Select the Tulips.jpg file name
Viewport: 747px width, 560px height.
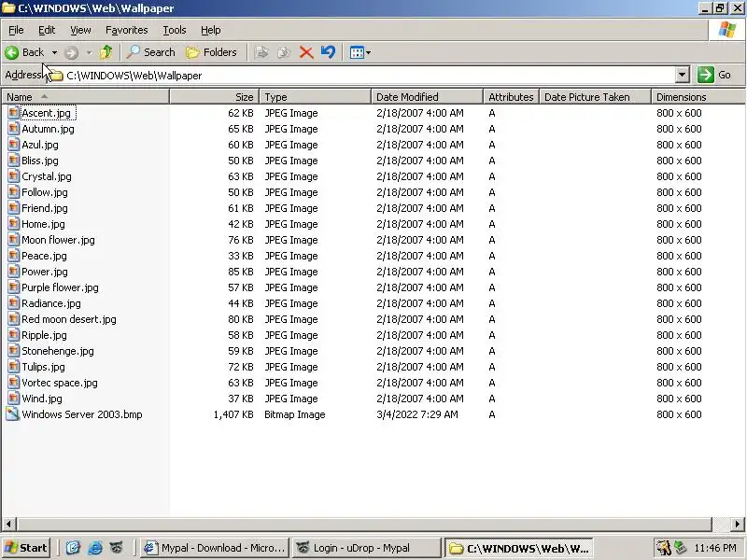pos(43,367)
